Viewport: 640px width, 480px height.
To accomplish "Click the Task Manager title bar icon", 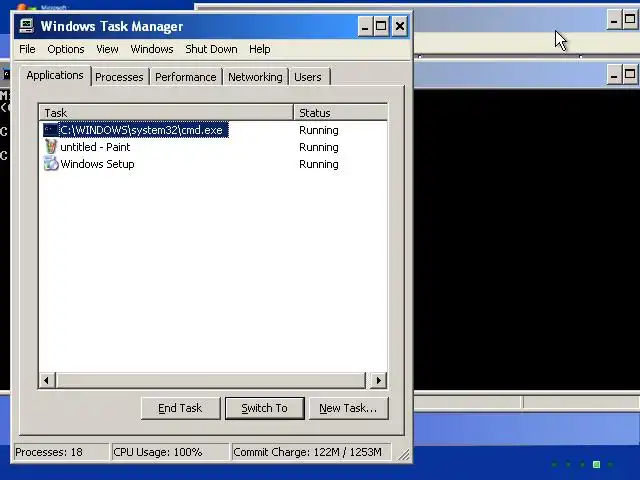I will point(27,26).
